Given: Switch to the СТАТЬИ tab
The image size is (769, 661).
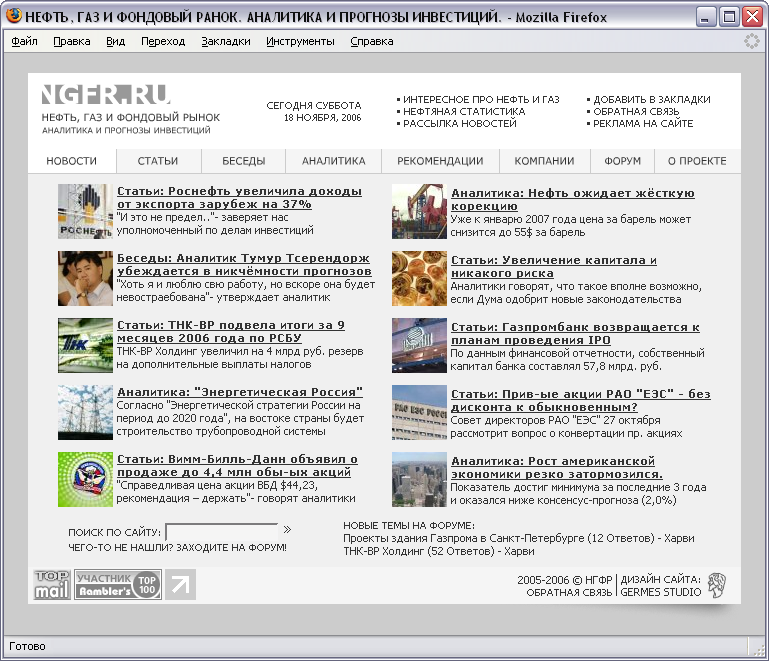Looking at the screenshot, I should point(158,161).
